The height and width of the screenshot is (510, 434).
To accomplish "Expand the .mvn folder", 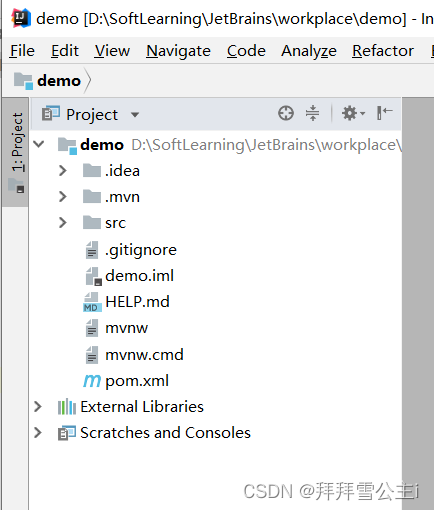I will (x=63, y=197).
